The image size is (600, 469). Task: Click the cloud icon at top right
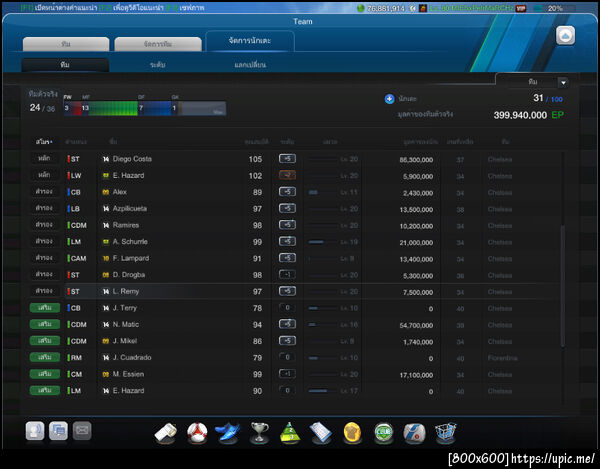click(565, 36)
